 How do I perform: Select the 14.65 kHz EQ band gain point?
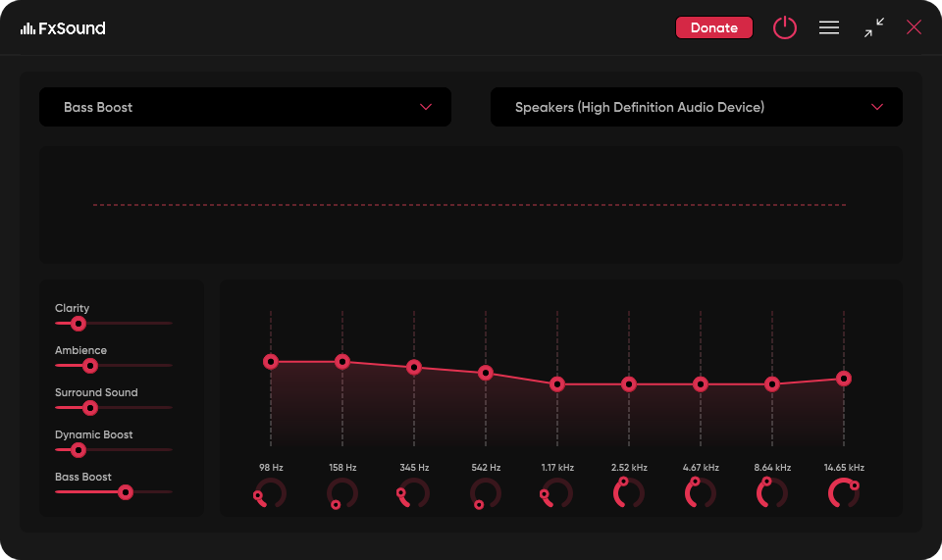tap(844, 379)
